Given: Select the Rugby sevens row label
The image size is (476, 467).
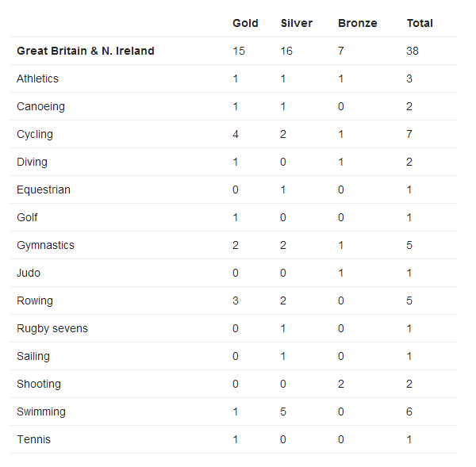Looking at the screenshot, I should [52, 328].
